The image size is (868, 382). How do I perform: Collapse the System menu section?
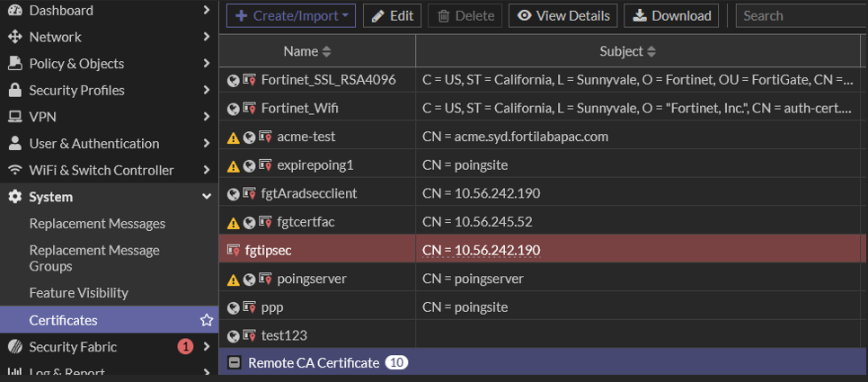[x=207, y=197]
